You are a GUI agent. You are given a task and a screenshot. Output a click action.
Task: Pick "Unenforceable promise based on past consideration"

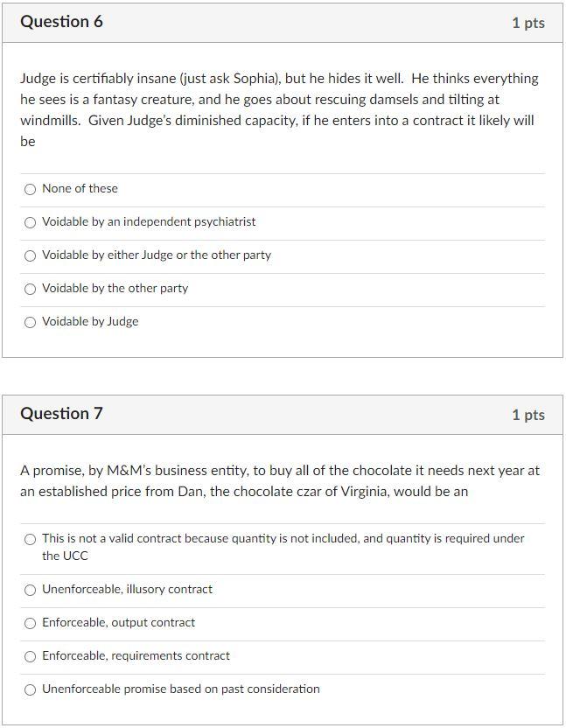pyautogui.click(x=31, y=689)
